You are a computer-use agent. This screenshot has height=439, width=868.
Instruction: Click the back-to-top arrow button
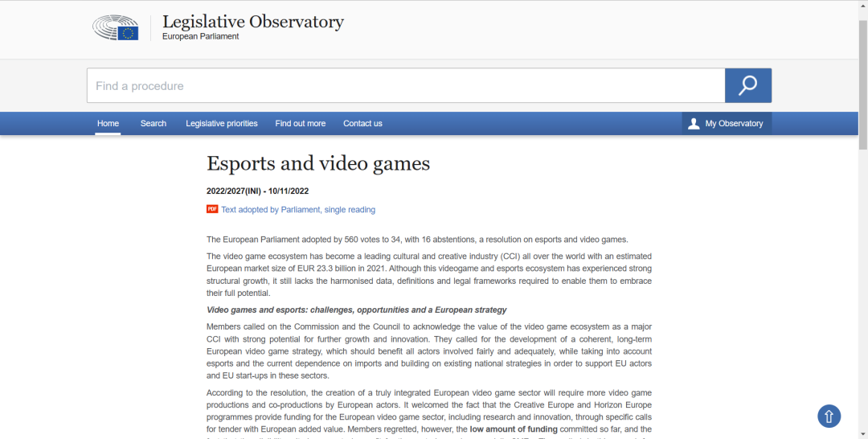[x=829, y=416]
